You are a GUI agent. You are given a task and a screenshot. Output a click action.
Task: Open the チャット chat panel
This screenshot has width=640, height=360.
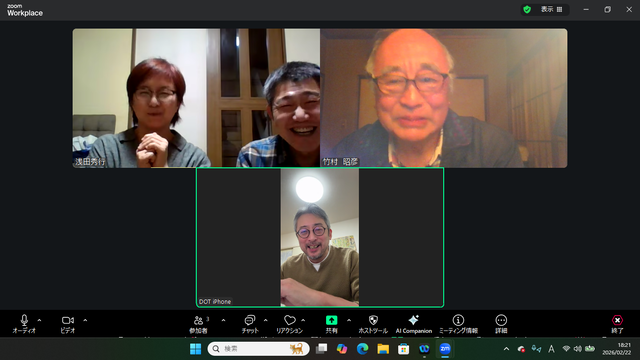[250, 324]
